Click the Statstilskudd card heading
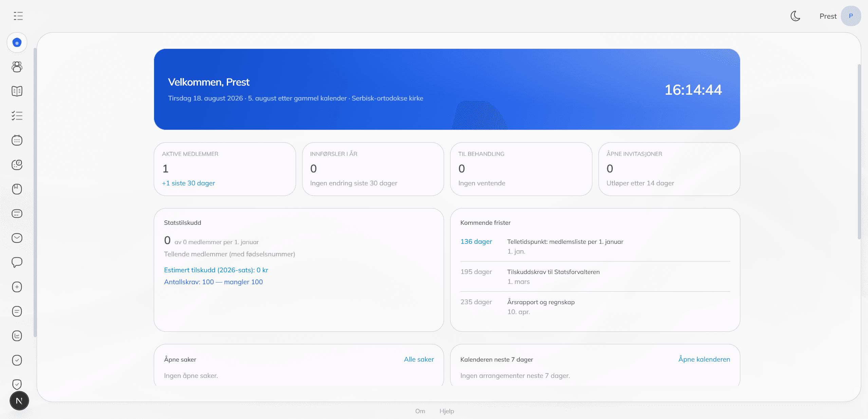The image size is (868, 419). tap(182, 223)
